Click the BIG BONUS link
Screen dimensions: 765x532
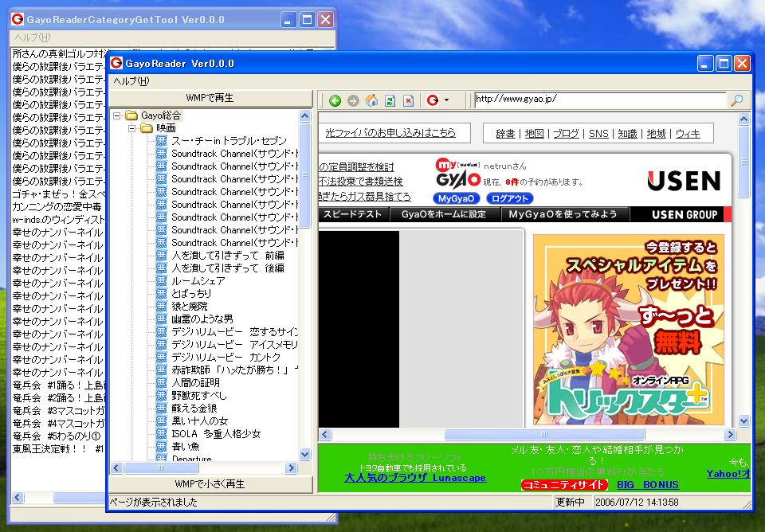pyautogui.click(x=648, y=485)
